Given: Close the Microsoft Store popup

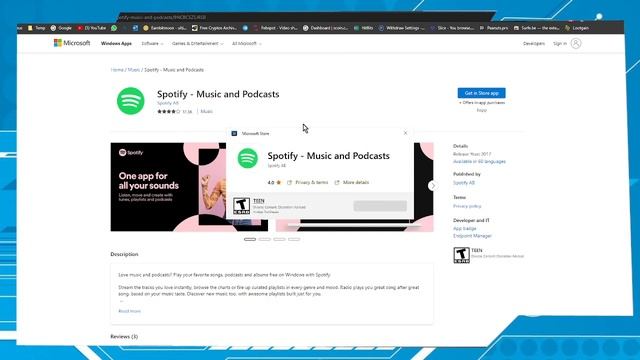Looking at the screenshot, I should point(405,133).
